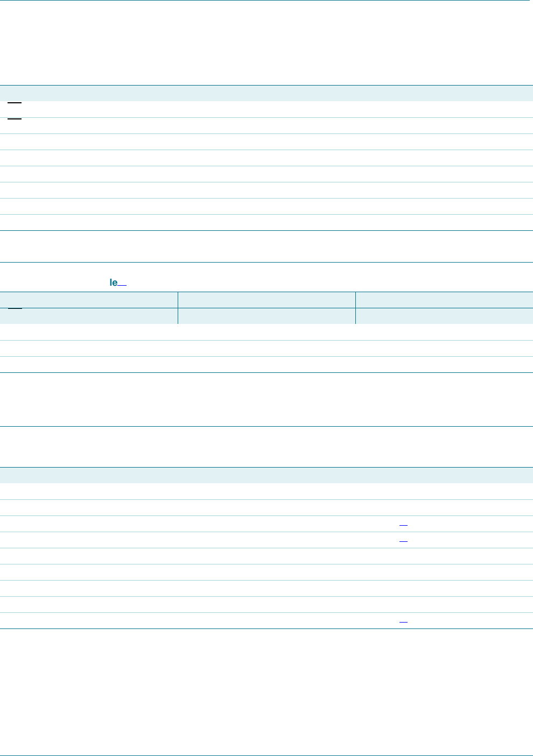Select the shaded header row of the bottom table

point(266,475)
